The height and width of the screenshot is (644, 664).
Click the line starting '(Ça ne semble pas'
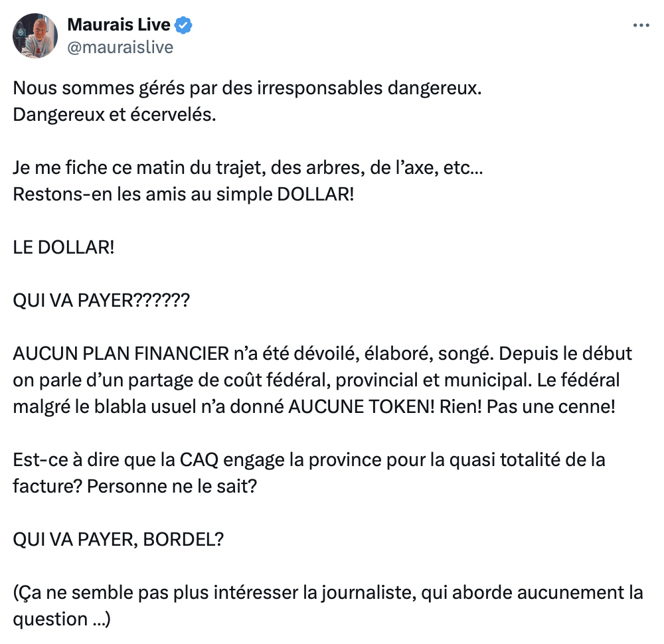click(328, 593)
